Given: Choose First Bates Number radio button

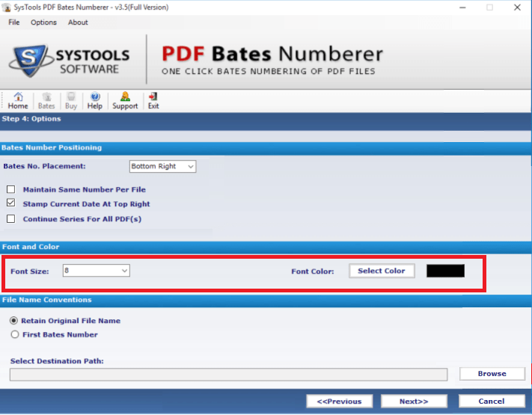Looking at the screenshot, I should click(x=15, y=335).
